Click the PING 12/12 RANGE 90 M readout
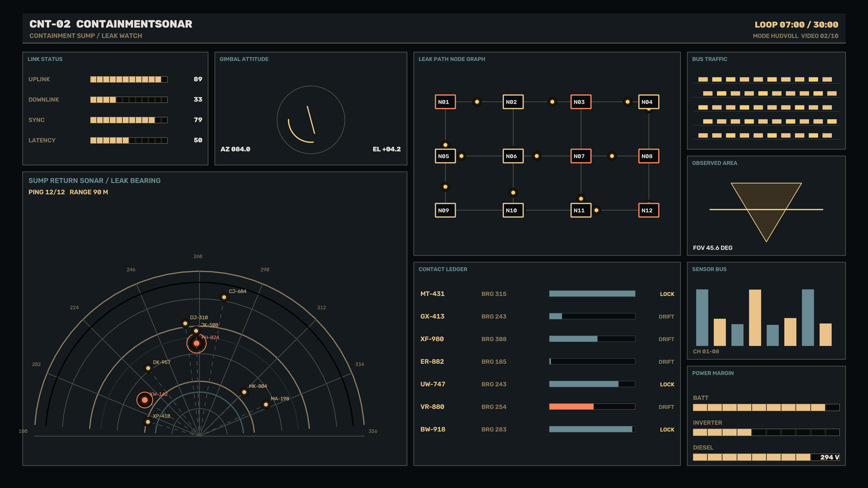Screen dimensions: 868x488 68,192
